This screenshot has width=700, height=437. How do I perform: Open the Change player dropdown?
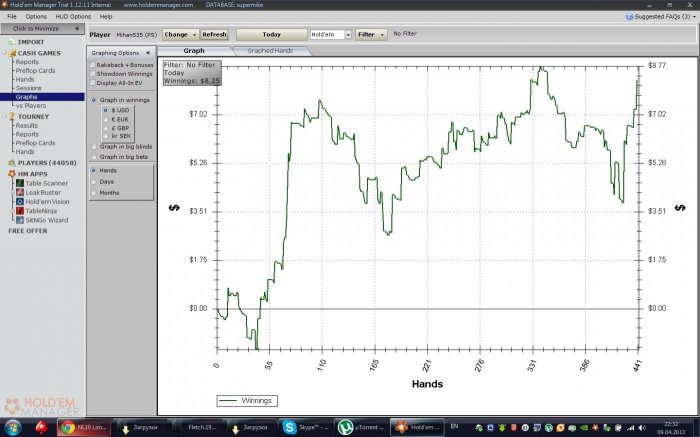click(179, 34)
